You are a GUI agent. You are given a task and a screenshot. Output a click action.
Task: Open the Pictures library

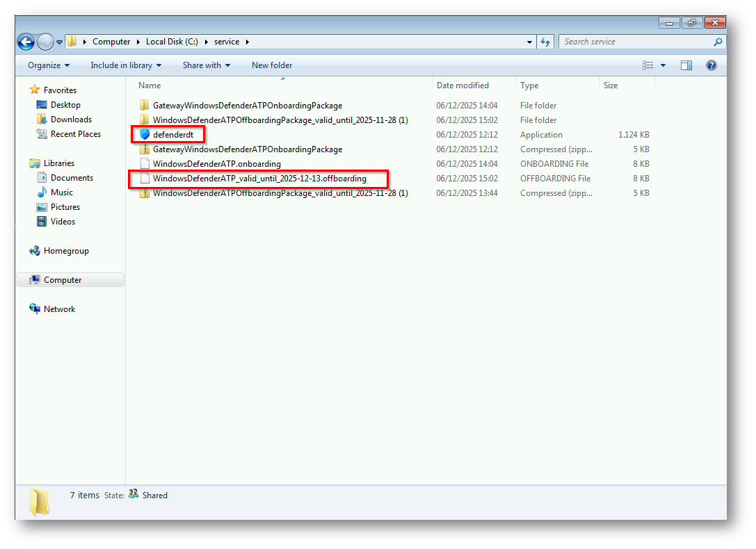[x=65, y=207]
